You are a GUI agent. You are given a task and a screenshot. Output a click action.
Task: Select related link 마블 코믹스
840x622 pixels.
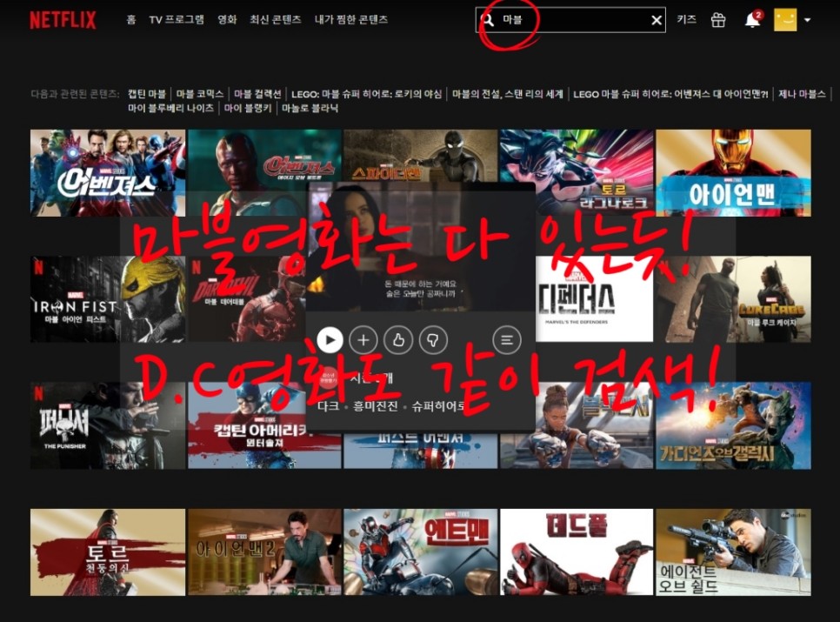[200, 94]
